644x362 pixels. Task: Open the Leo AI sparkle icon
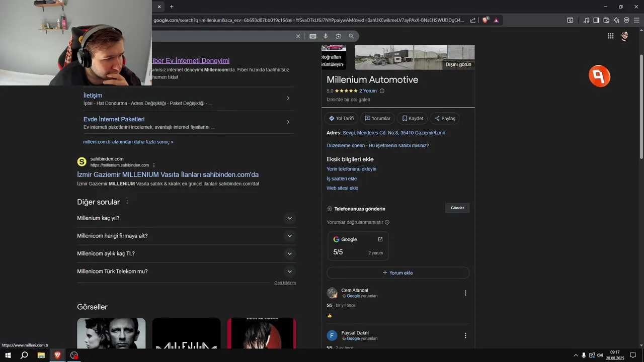[x=616, y=20]
